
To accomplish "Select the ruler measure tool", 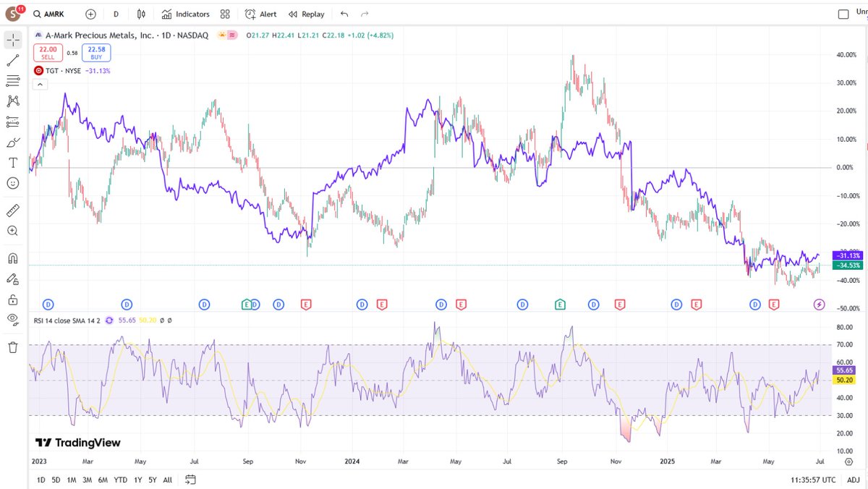I will point(13,211).
